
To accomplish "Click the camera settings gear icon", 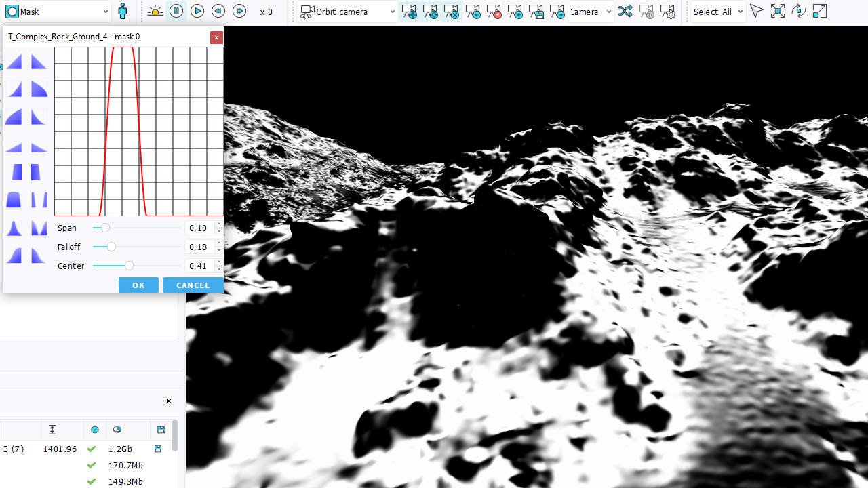I will (667, 12).
